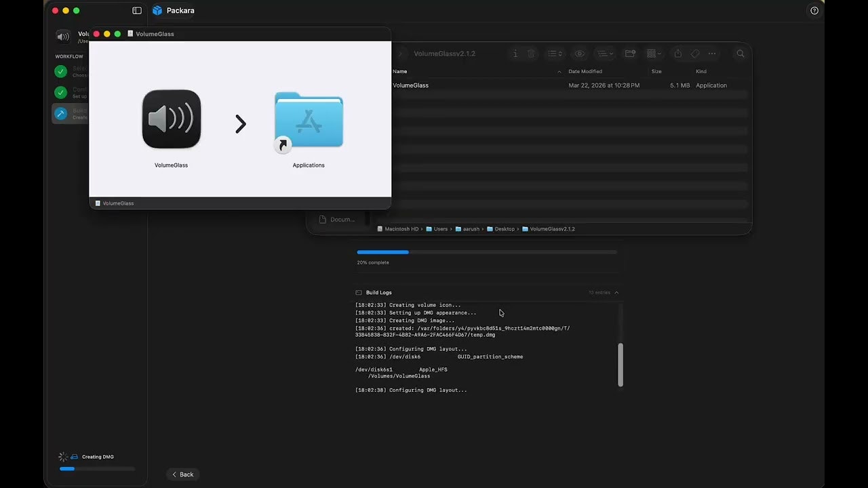Viewport: 868px width, 488px height.
Task: Click log line with GUID_partition_scheme
Action: tap(439, 357)
